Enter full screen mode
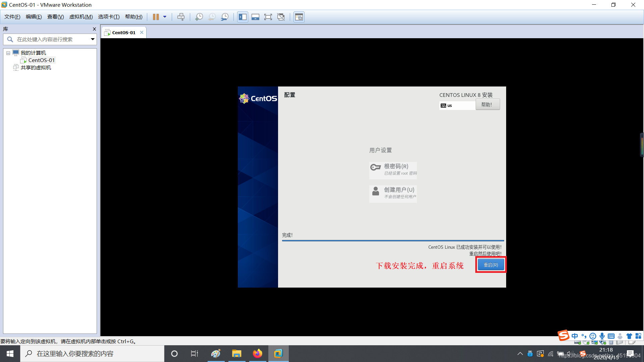 click(x=268, y=17)
